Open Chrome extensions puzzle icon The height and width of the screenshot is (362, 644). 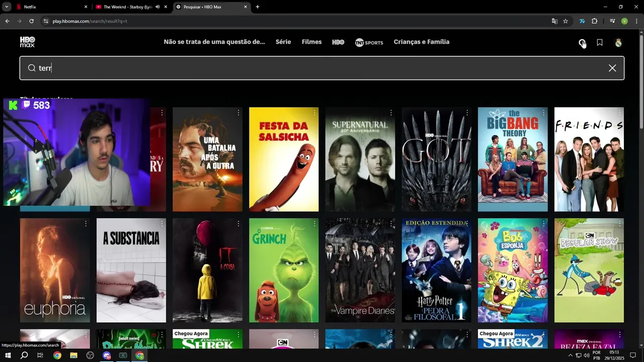point(595,21)
